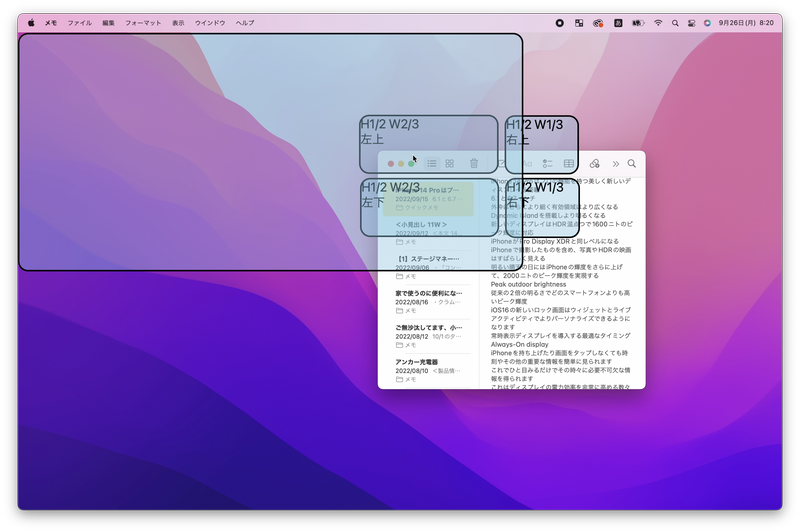Switch Notes to gallery view
Screen dimensions: 800x532
449,163
